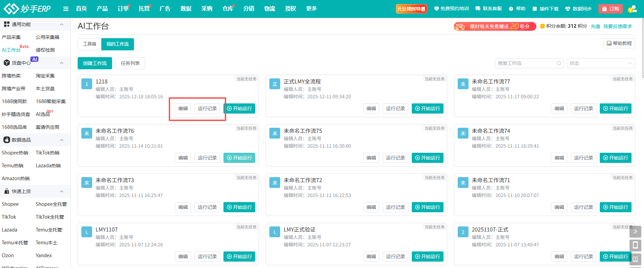
Task: Click the 插件下载 plugin download icon
Action: (x=535, y=9)
